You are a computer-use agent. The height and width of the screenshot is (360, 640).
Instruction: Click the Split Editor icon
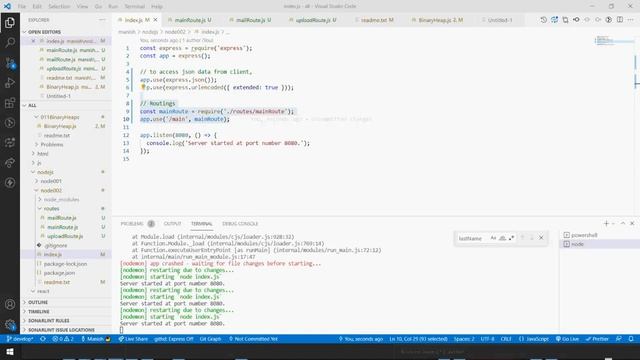[x=620, y=20]
